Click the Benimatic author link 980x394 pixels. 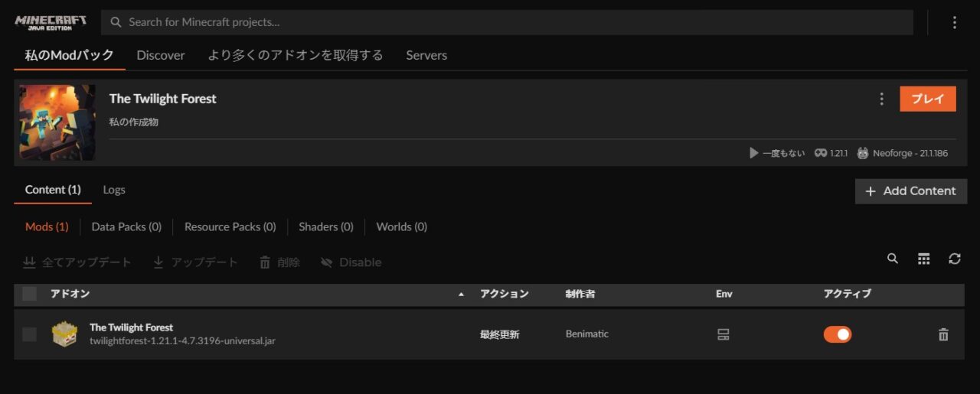point(587,334)
